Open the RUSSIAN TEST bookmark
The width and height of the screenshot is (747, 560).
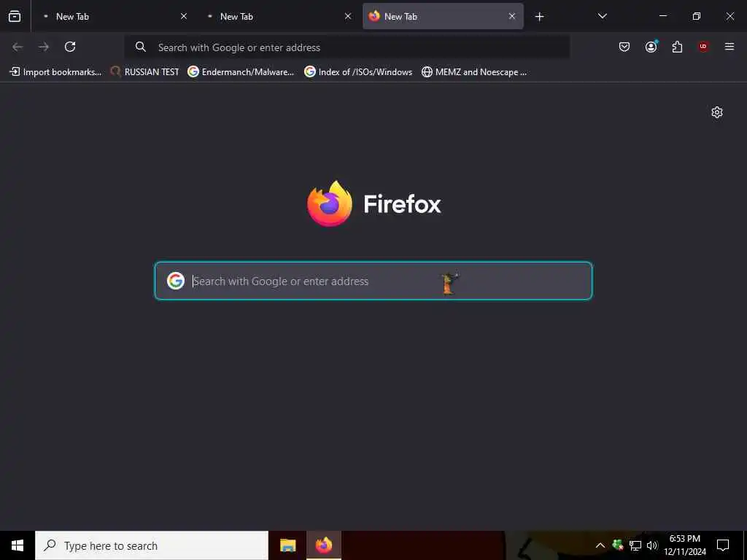[x=144, y=72]
